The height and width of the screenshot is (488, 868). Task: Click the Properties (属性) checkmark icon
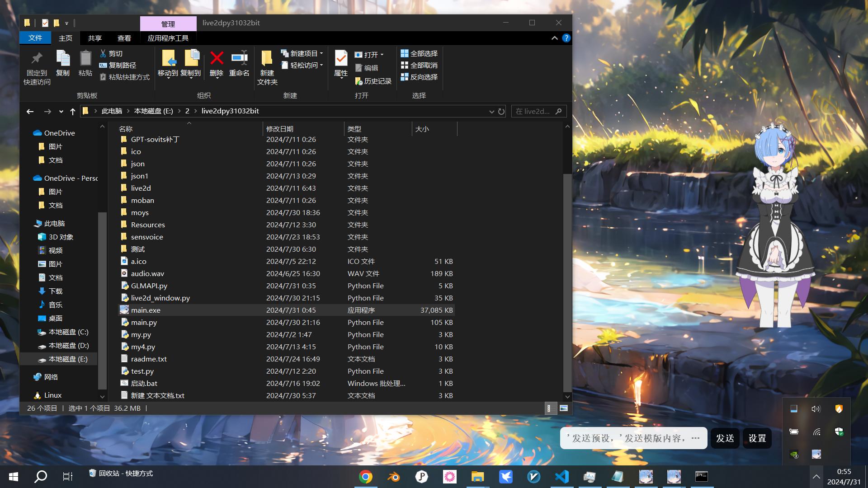pyautogui.click(x=341, y=58)
